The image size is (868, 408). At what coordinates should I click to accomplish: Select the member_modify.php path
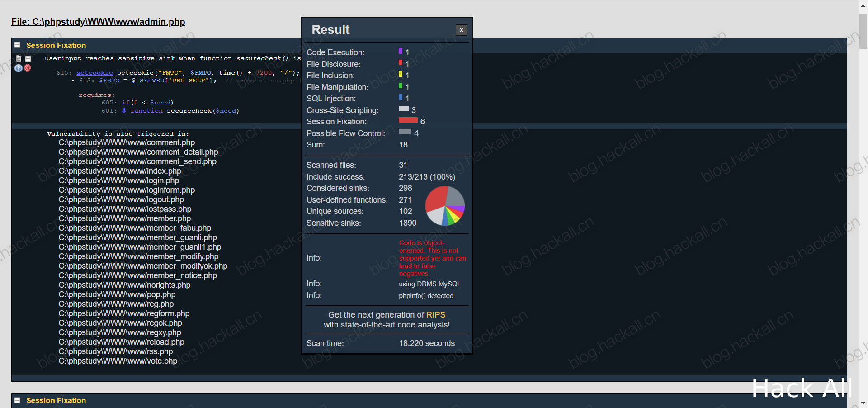(x=138, y=256)
